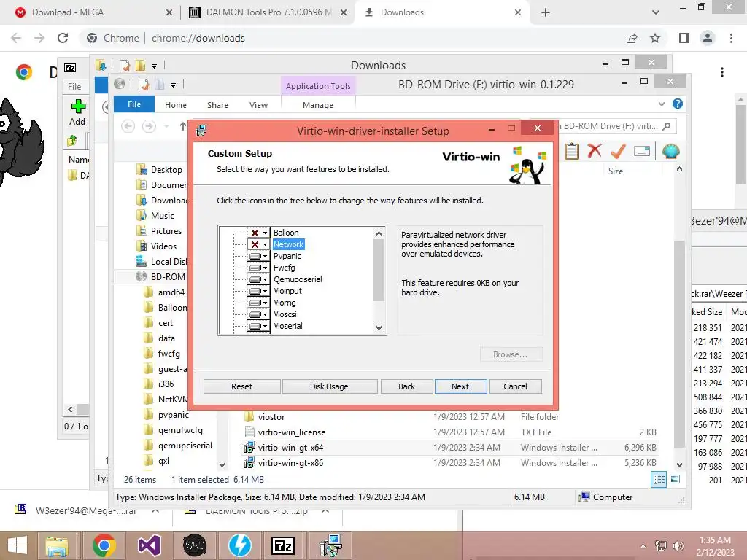The image size is (747, 560).
Task: Select the Network feature label
Action: coord(288,244)
